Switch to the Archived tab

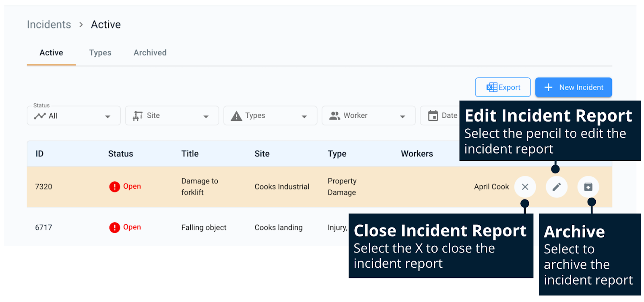pyautogui.click(x=150, y=53)
